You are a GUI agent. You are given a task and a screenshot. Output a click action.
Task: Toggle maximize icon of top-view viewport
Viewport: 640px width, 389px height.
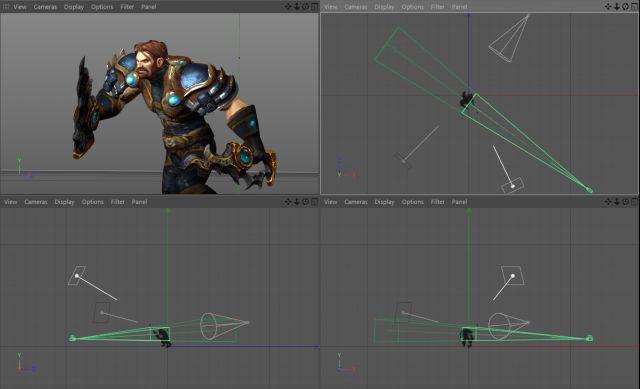point(634,7)
